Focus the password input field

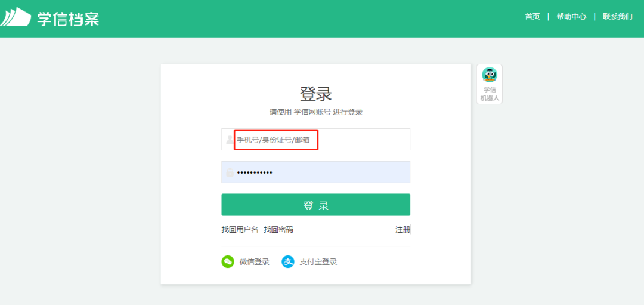316,172
